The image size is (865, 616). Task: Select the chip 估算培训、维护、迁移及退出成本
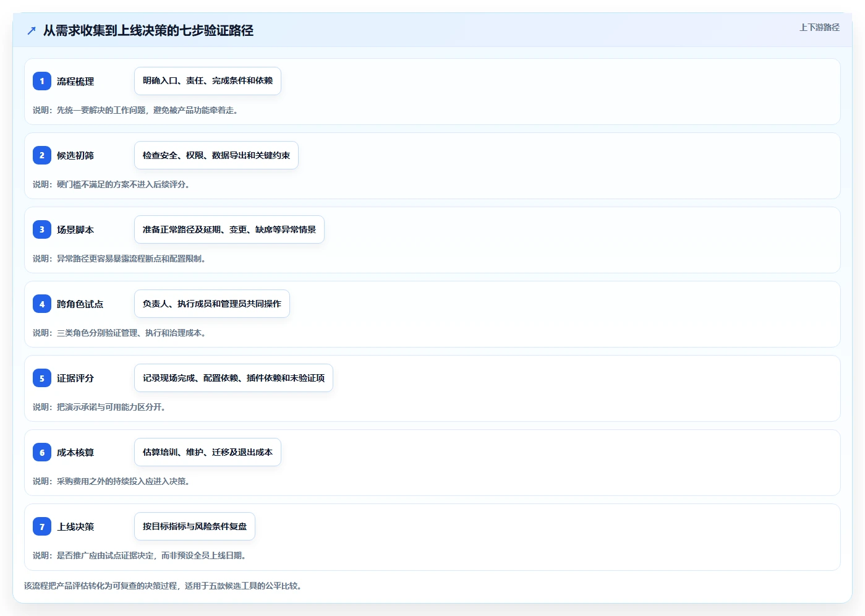(x=208, y=452)
